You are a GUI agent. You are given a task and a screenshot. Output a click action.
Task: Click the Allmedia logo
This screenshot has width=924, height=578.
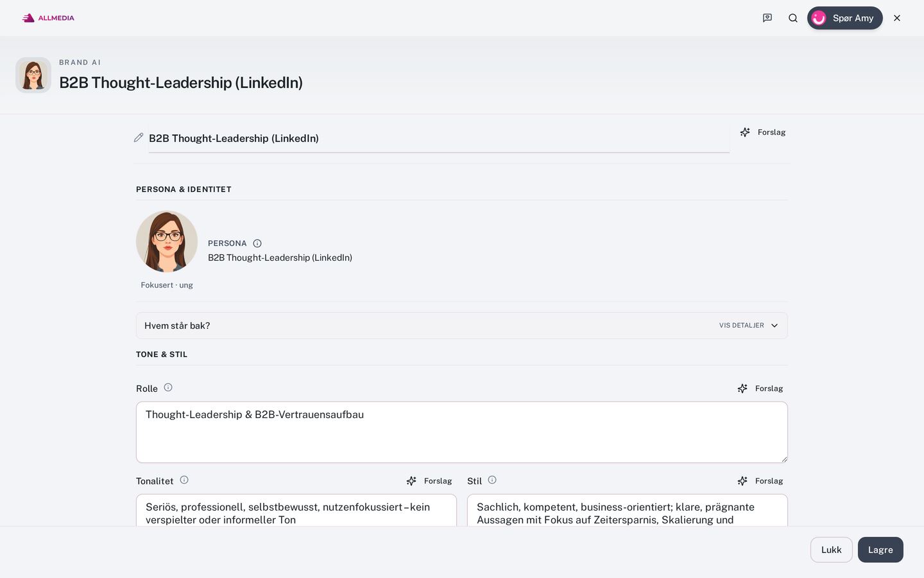point(48,18)
